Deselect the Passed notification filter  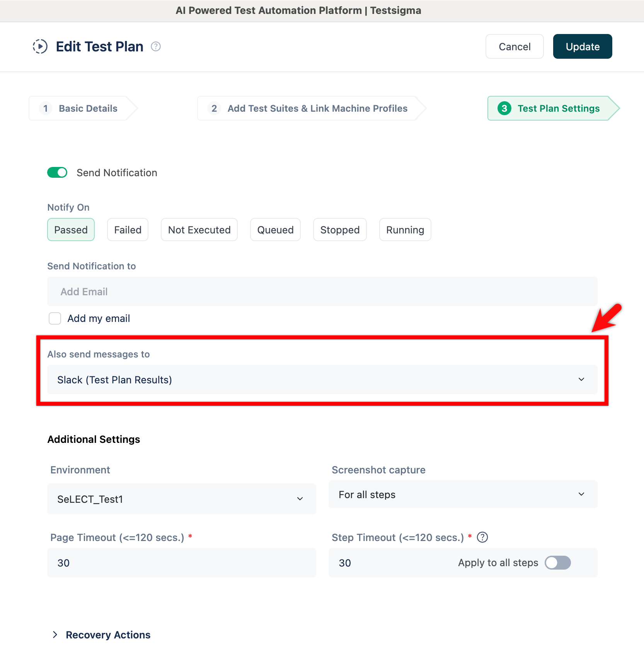click(71, 230)
